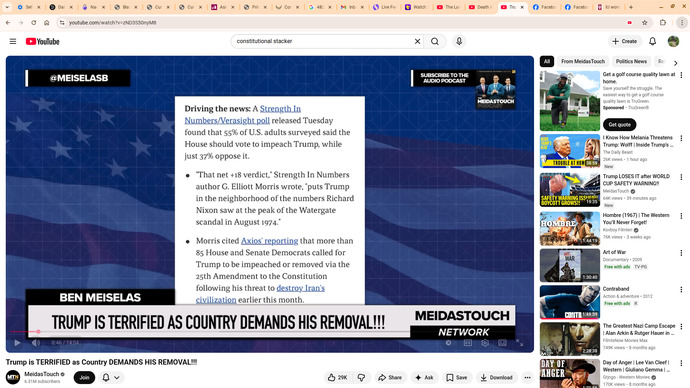This screenshot has height=388, width=690.
Task: Switch to the first Facebook tab
Action: (x=545, y=7)
